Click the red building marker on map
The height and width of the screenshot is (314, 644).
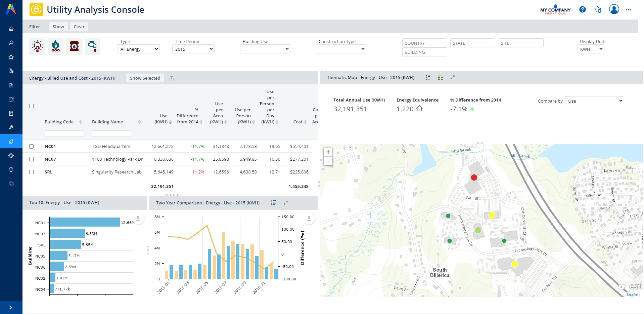click(x=474, y=178)
